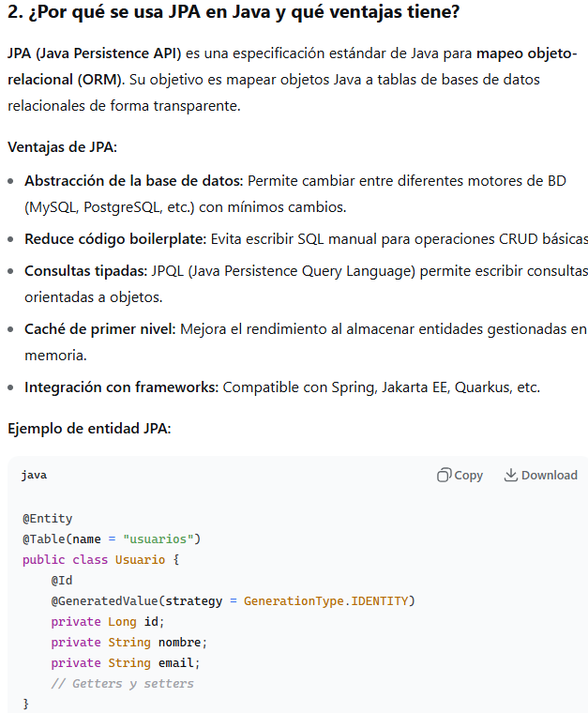Click the Download arrow icon

tap(511, 475)
